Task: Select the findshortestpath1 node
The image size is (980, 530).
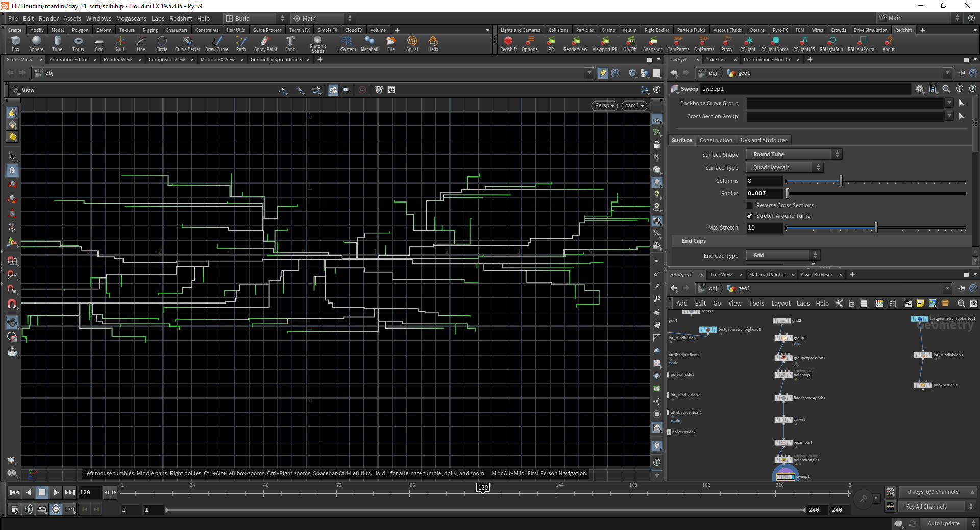Action: tap(783, 398)
